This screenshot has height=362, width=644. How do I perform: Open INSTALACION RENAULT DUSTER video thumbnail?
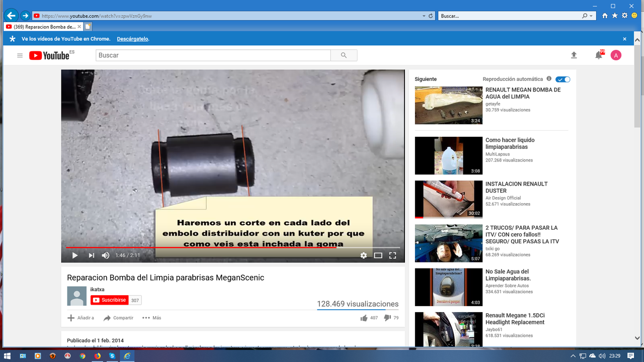(x=449, y=200)
